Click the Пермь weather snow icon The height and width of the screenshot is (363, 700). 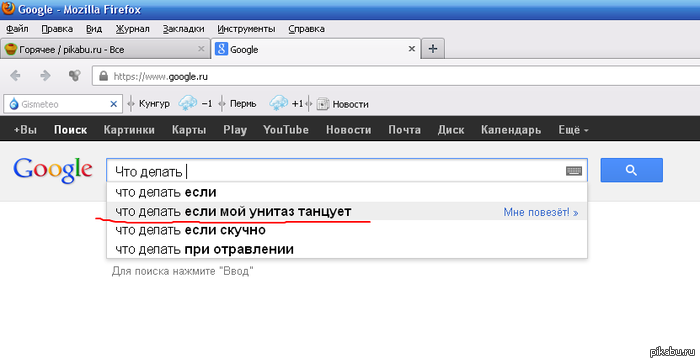278,104
